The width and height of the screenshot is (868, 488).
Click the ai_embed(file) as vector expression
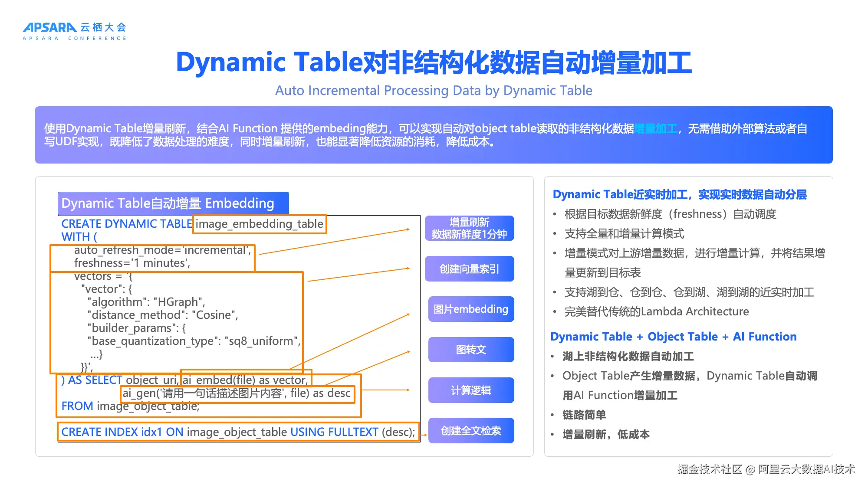click(245, 380)
